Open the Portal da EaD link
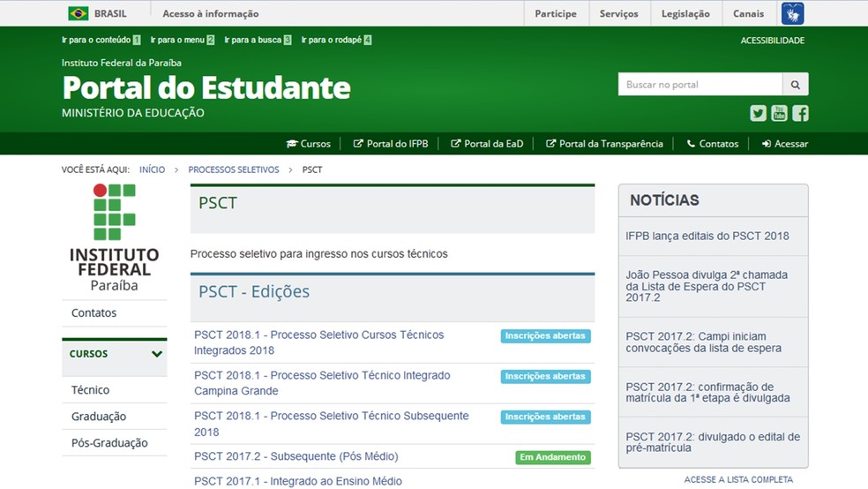The image size is (868, 489). click(487, 144)
